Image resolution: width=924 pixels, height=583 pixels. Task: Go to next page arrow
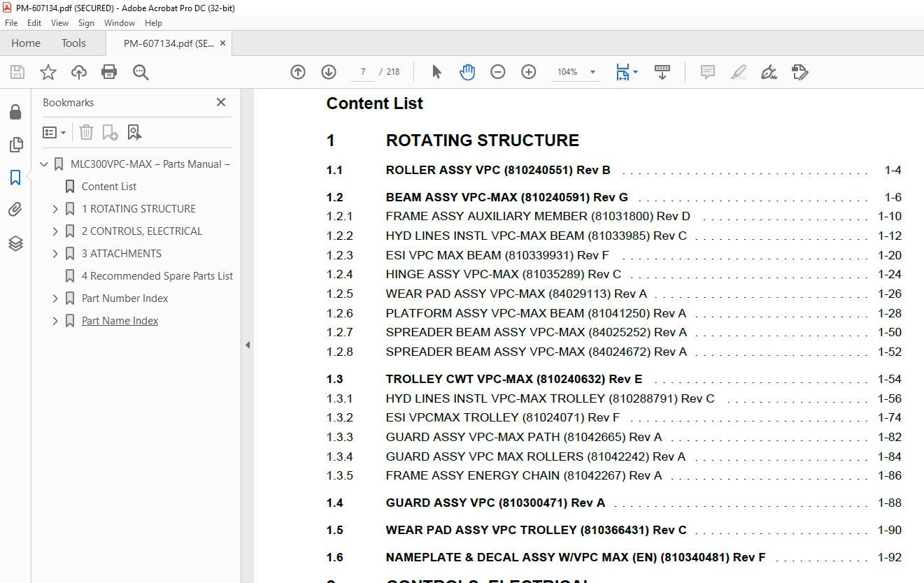point(329,72)
